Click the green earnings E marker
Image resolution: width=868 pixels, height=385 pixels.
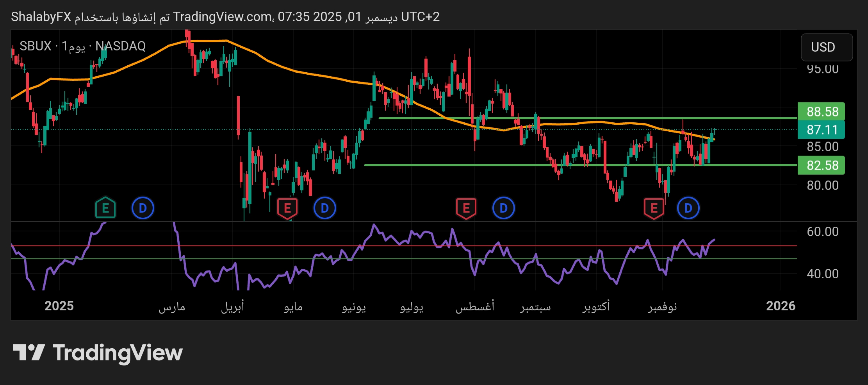click(105, 208)
